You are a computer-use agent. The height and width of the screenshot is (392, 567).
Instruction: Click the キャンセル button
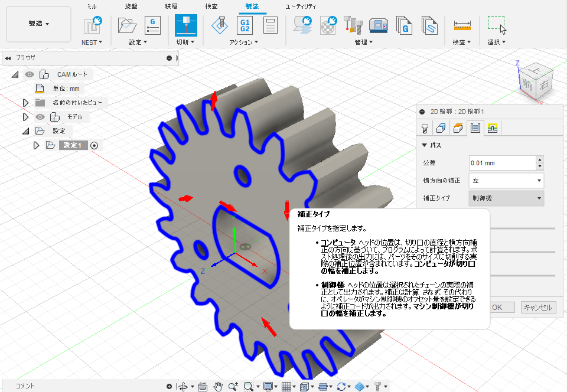539,308
